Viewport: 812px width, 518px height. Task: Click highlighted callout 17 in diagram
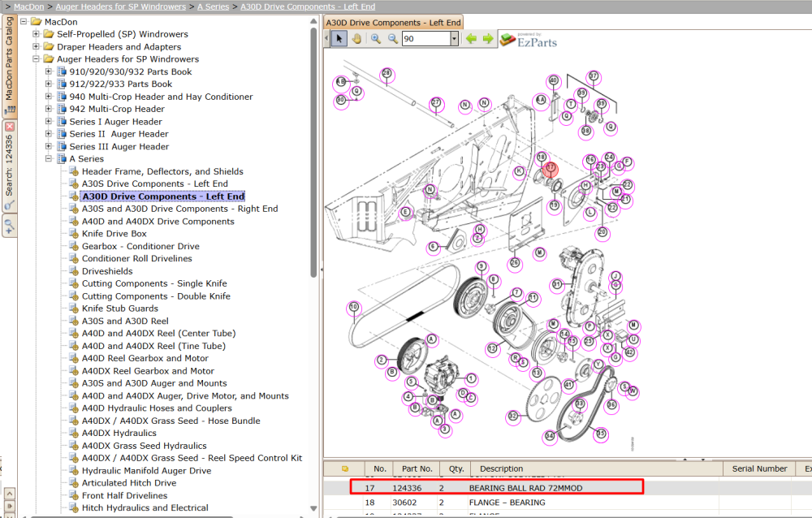point(551,168)
